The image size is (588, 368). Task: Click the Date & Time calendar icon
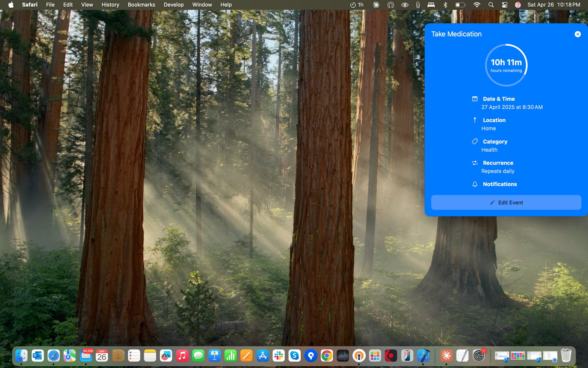(x=475, y=99)
